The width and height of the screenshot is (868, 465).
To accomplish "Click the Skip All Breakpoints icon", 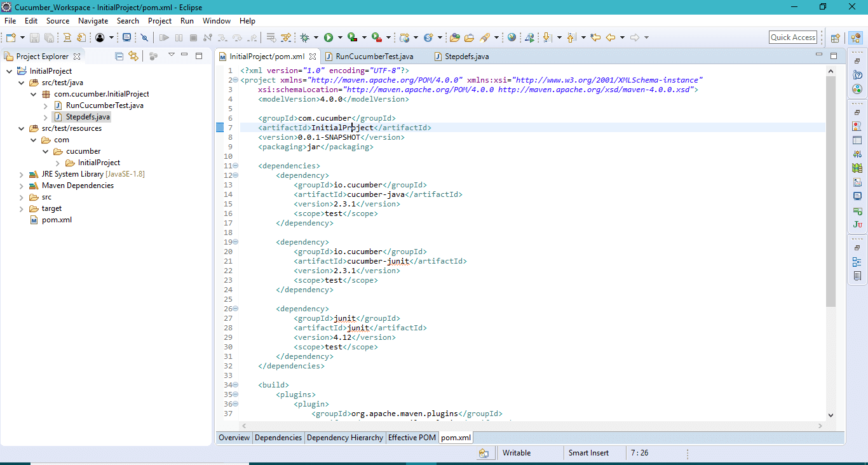I will pyautogui.click(x=144, y=37).
